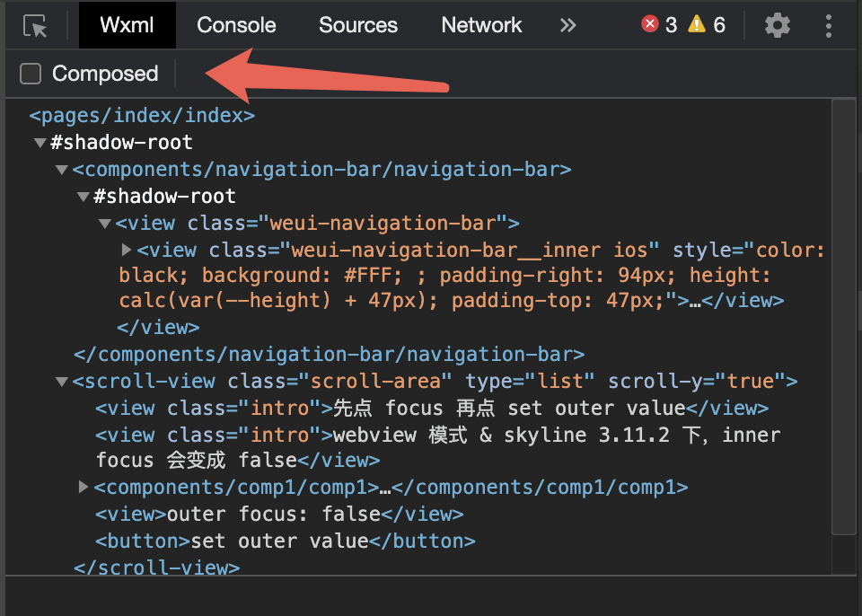
Task: Select the pages/index/index root element
Action: 142,116
